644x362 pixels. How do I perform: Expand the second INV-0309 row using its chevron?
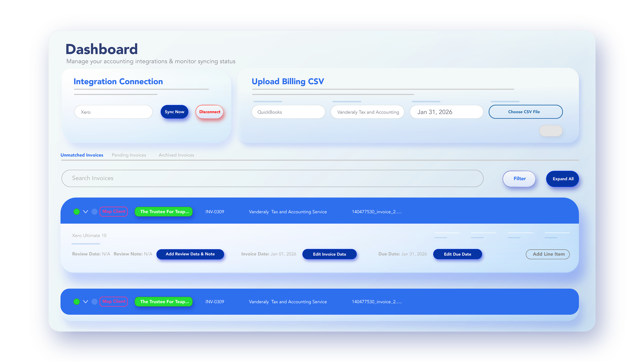tap(86, 301)
